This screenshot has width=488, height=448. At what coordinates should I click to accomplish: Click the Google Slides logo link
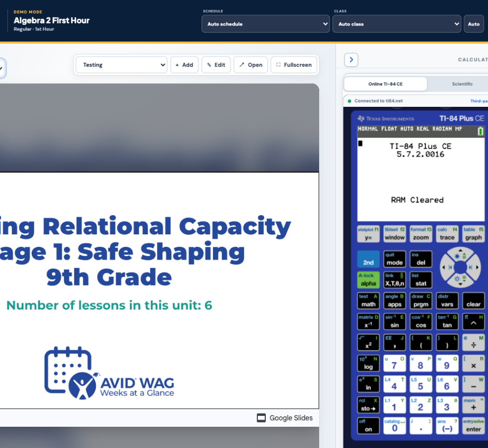[285, 418]
